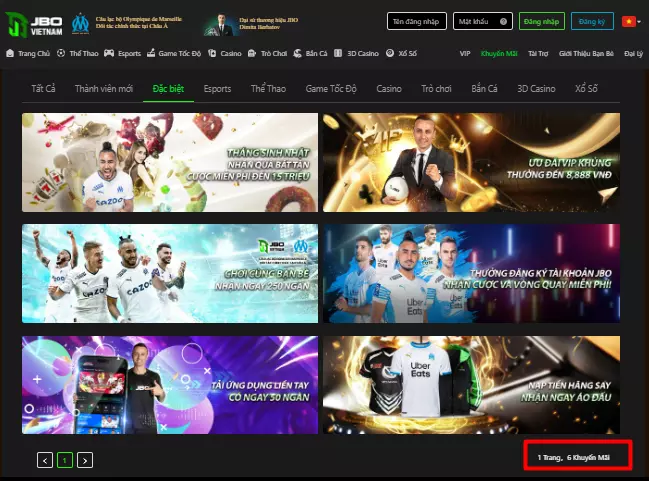
Task: Select the Casino promotions tab
Action: coord(389,89)
